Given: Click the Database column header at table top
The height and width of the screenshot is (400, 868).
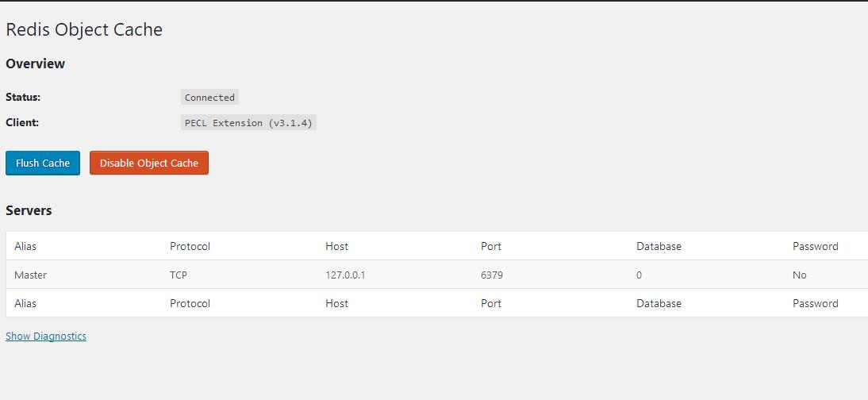Looking at the screenshot, I should 659,246.
